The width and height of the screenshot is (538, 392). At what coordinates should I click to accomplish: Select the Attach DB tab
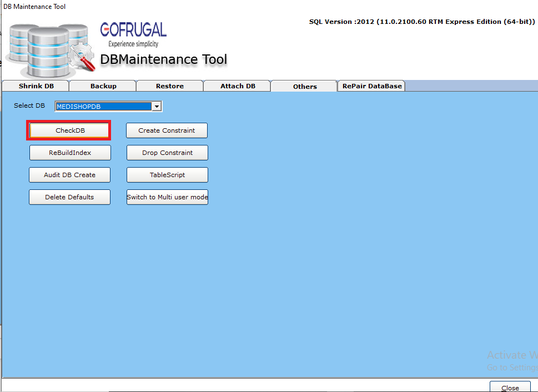(238, 86)
